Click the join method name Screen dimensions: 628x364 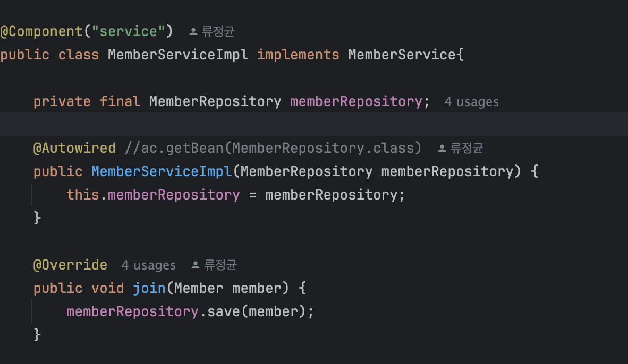tap(149, 289)
